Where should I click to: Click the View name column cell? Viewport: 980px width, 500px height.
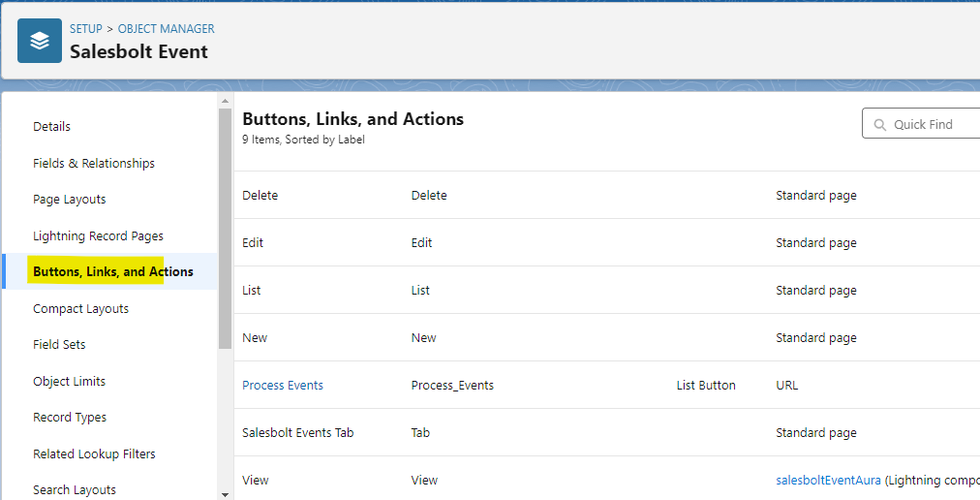(x=424, y=481)
